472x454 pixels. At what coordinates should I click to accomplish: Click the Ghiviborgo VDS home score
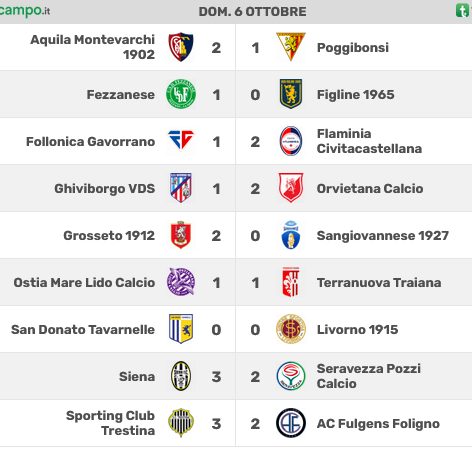tap(216, 189)
